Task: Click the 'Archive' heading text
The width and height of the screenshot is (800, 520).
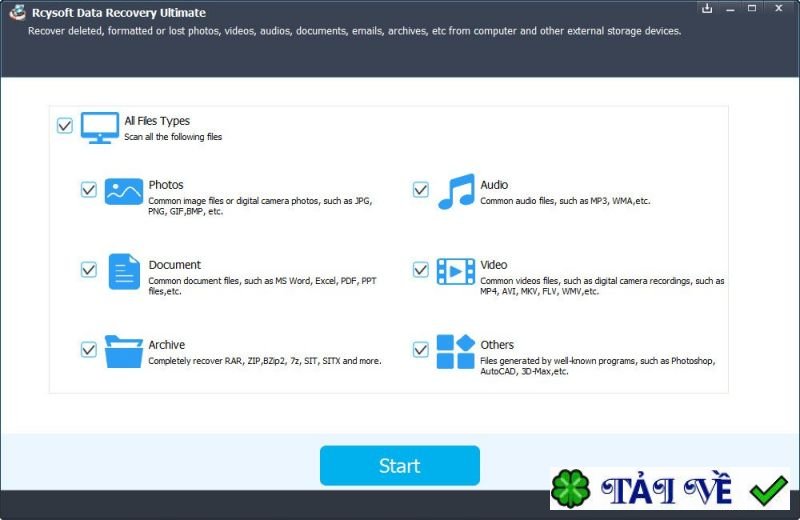Action: [x=166, y=345]
